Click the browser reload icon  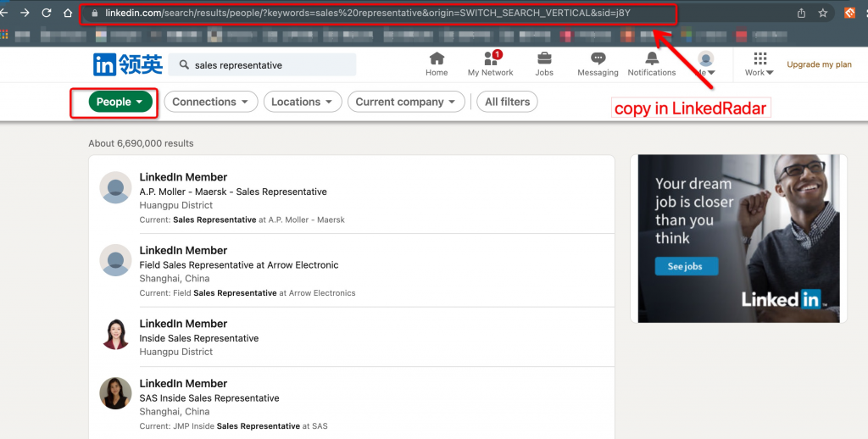tap(46, 13)
